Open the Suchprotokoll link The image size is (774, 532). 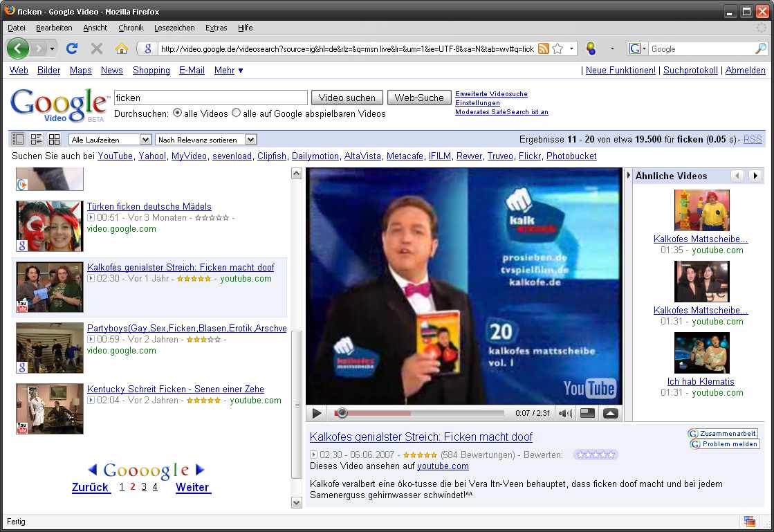[690, 70]
